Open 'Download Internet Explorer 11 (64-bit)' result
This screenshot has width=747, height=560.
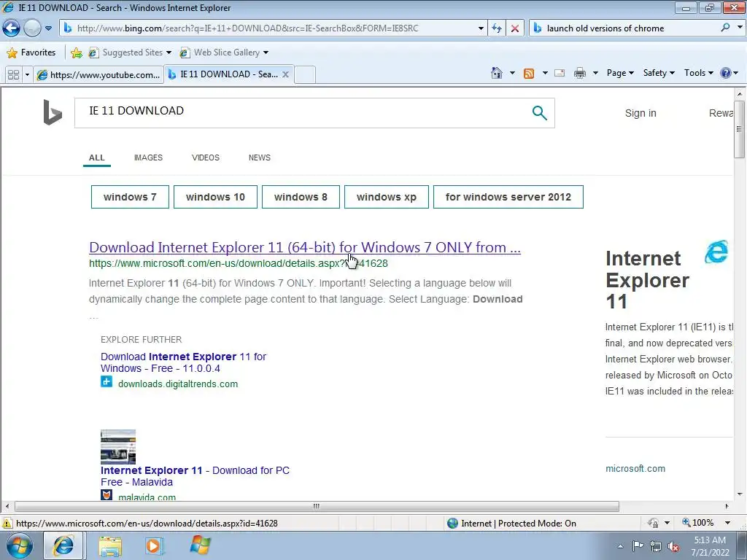tap(305, 247)
